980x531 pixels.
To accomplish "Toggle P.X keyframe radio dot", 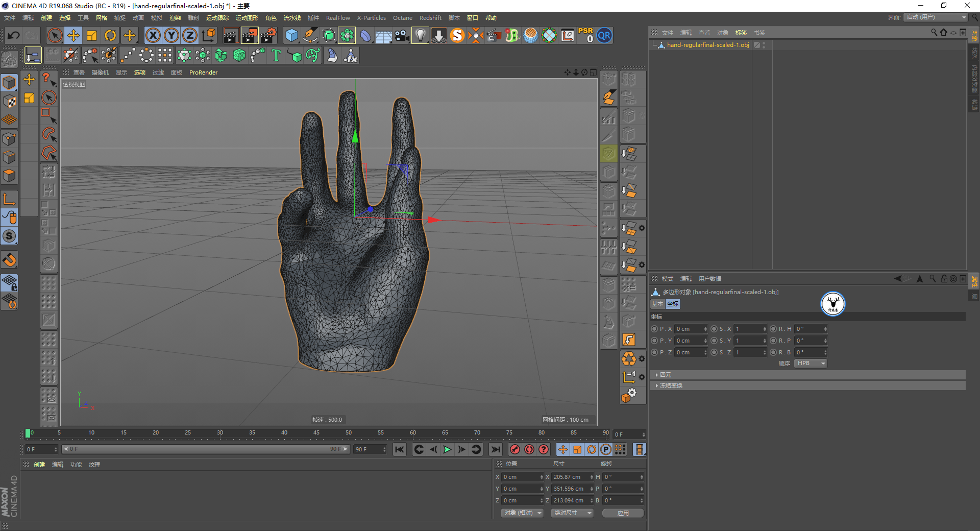I will coord(654,329).
